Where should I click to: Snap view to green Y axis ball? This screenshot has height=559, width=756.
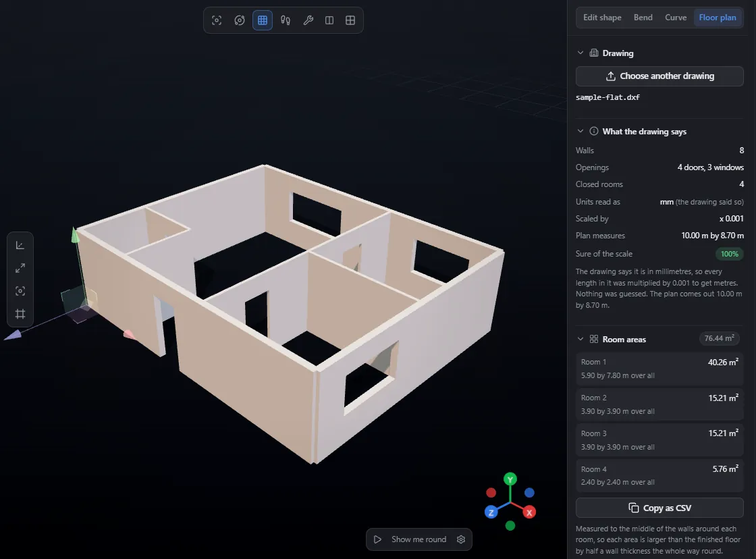pyautogui.click(x=510, y=479)
